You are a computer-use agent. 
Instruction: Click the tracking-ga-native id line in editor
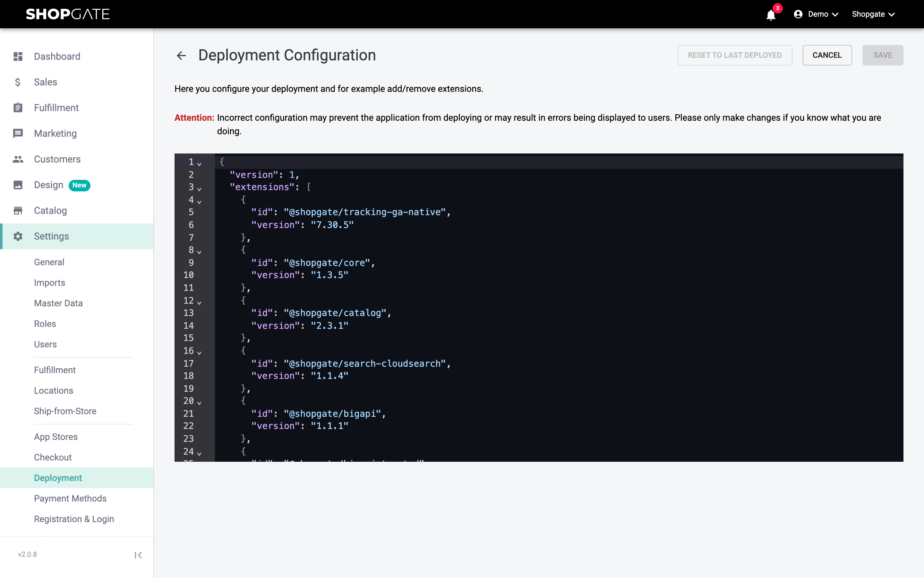(x=350, y=212)
